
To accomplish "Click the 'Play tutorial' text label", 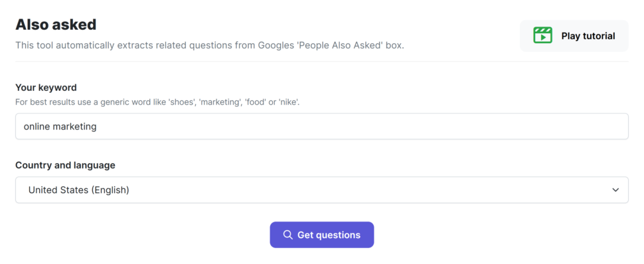I will click(x=588, y=36).
